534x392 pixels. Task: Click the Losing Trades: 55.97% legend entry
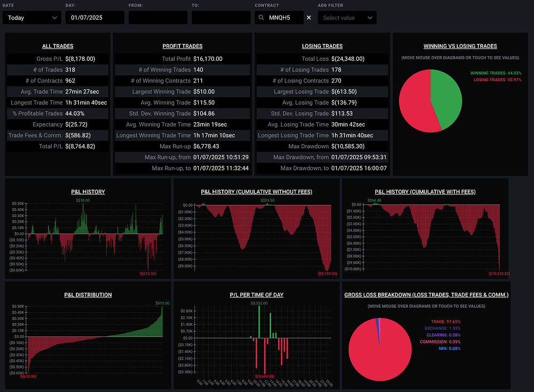pyautogui.click(x=498, y=80)
